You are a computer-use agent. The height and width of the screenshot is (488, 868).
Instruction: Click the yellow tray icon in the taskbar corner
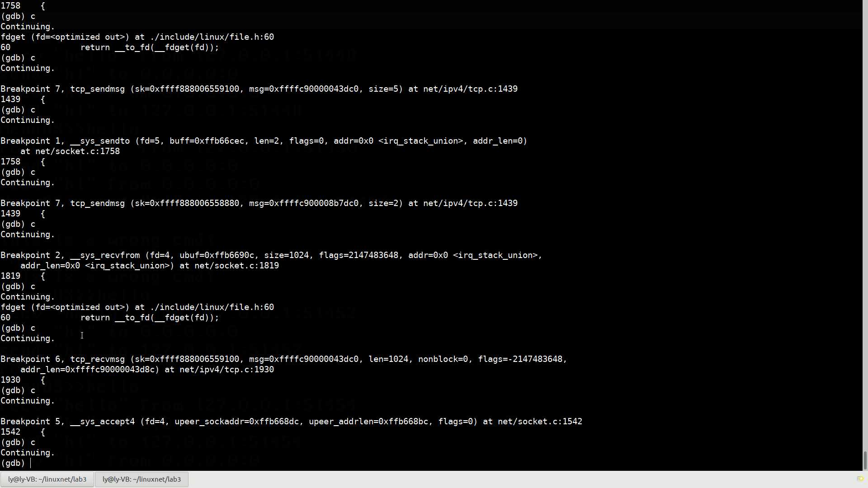point(860,479)
